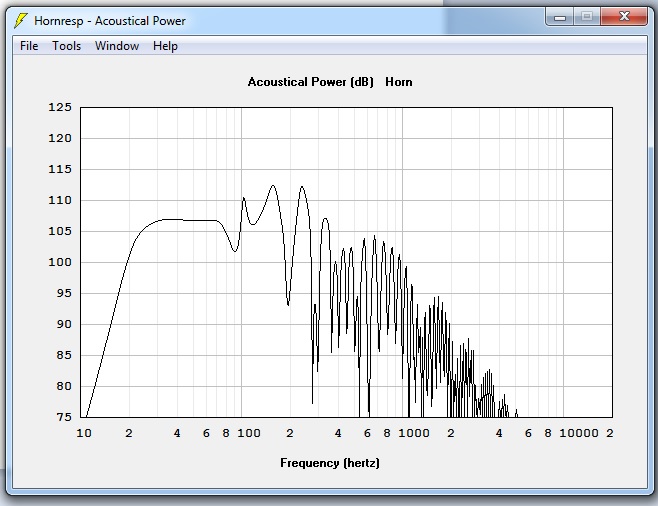Open the Help menu
The image size is (658, 506).
165,46
